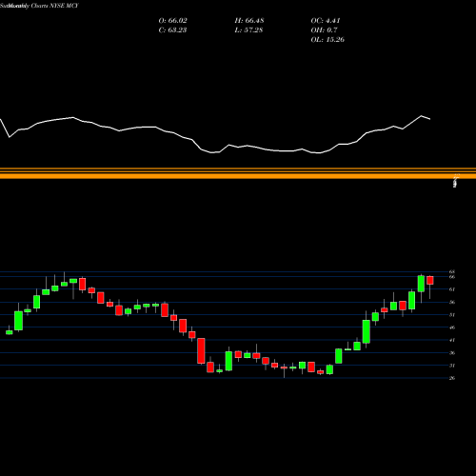Screen dimensions: 476x476
Task: Click the 46 price axis label
Action: point(452,327)
